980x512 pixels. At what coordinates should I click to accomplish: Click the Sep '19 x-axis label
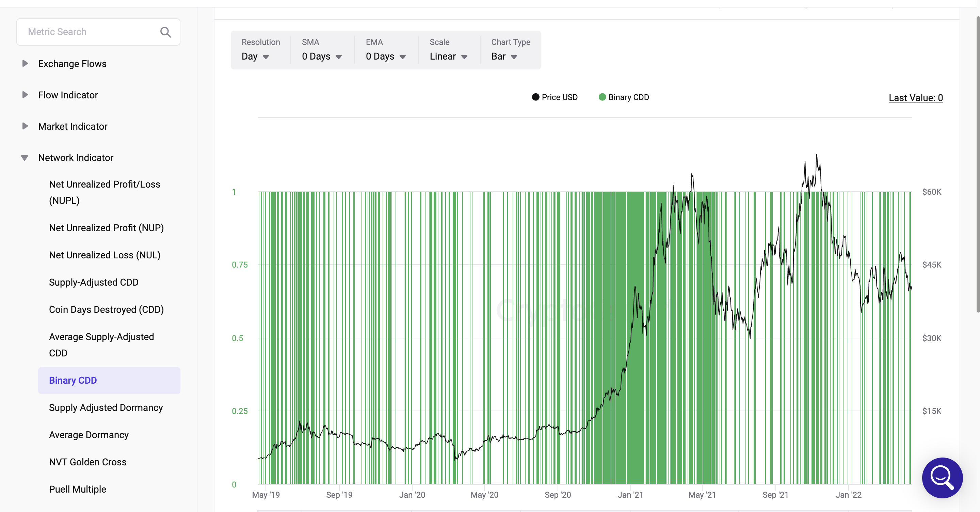click(x=339, y=495)
